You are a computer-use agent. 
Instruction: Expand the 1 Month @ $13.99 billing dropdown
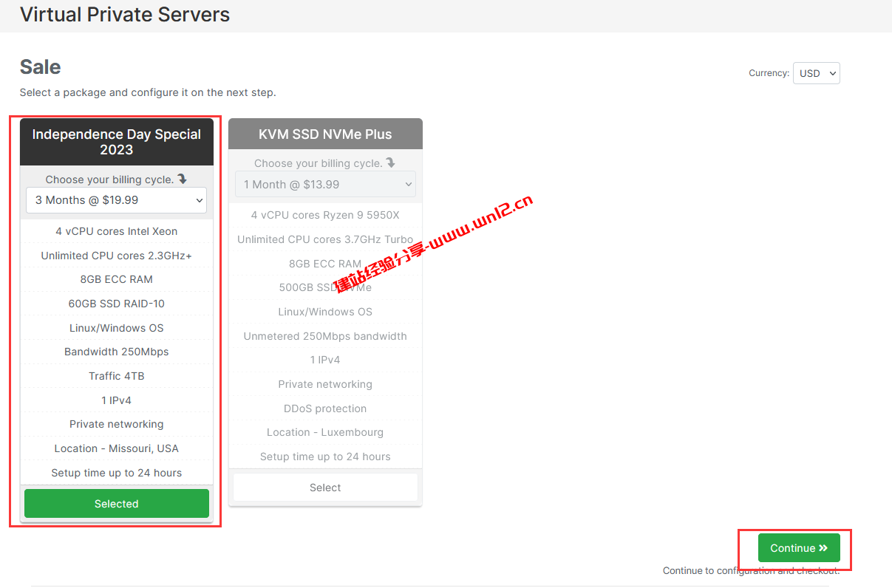point(325,185)
